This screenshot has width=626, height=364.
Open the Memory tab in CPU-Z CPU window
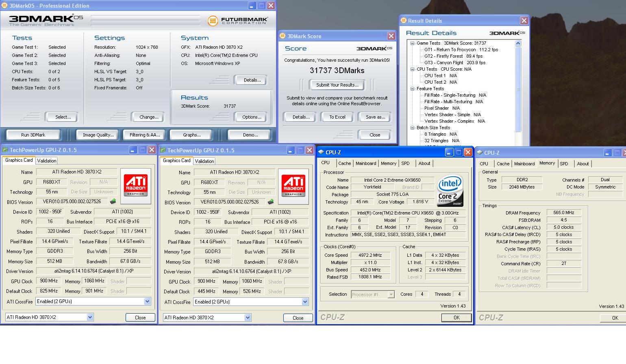389,163
